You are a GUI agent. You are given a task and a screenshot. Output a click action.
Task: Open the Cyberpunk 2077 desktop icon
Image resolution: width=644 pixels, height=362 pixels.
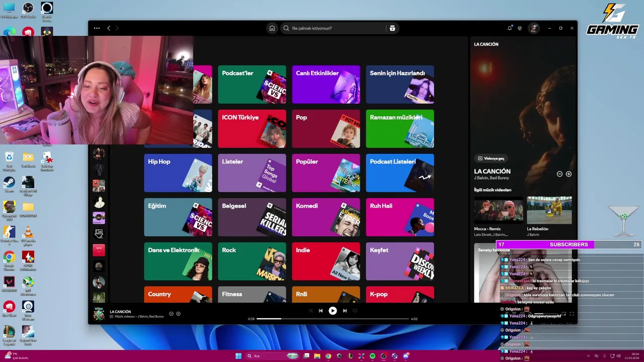9,210
